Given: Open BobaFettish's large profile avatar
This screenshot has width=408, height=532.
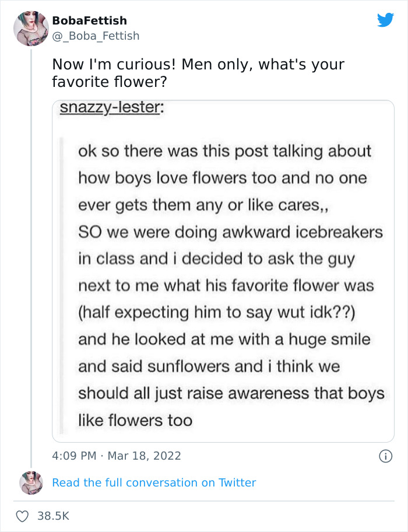Looking at the screenshot, I should (31, 28).
